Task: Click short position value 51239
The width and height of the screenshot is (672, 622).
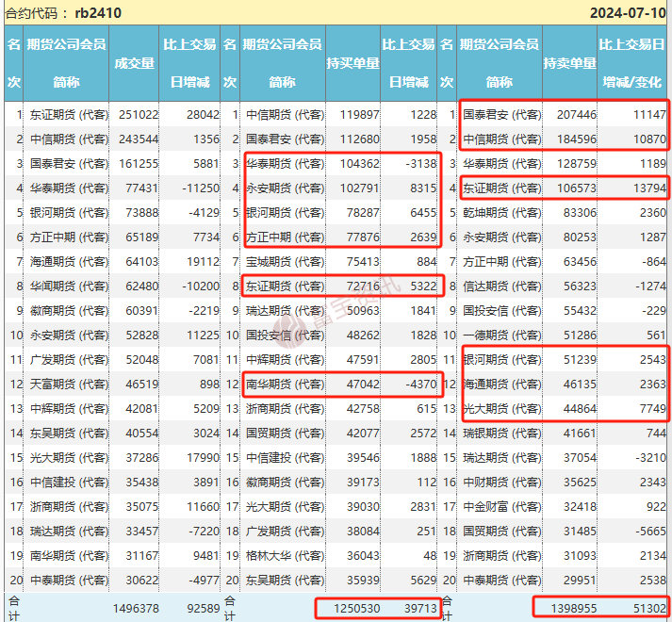Action: click(x=580, y=360)
